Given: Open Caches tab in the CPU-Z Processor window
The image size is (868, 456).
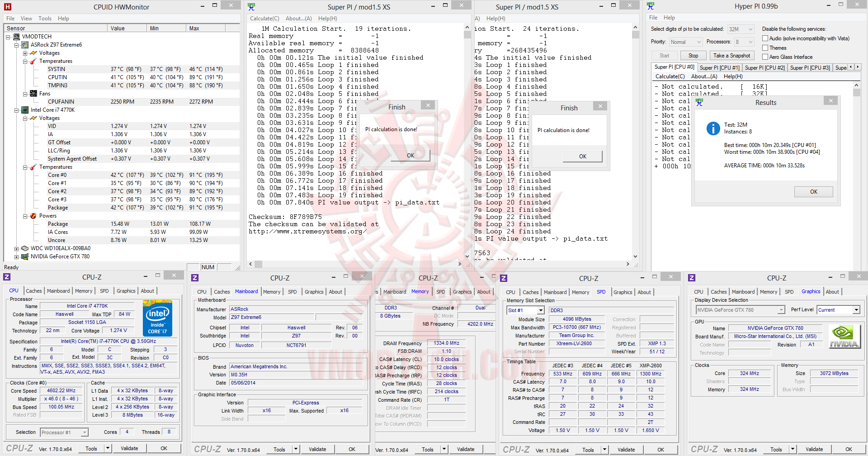Looking at the screenshot, I should click(34, 291).
